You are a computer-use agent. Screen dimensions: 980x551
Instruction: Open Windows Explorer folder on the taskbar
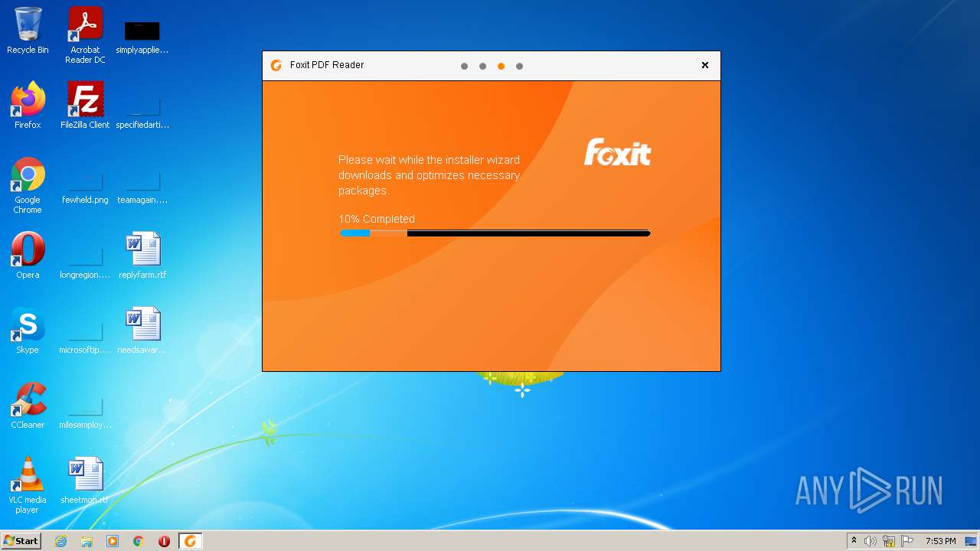(x=87, y=541)
